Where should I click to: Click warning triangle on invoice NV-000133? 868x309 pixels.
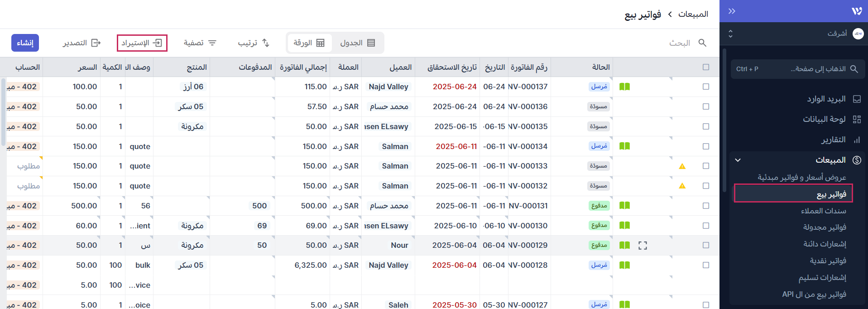tap(682, 166)
